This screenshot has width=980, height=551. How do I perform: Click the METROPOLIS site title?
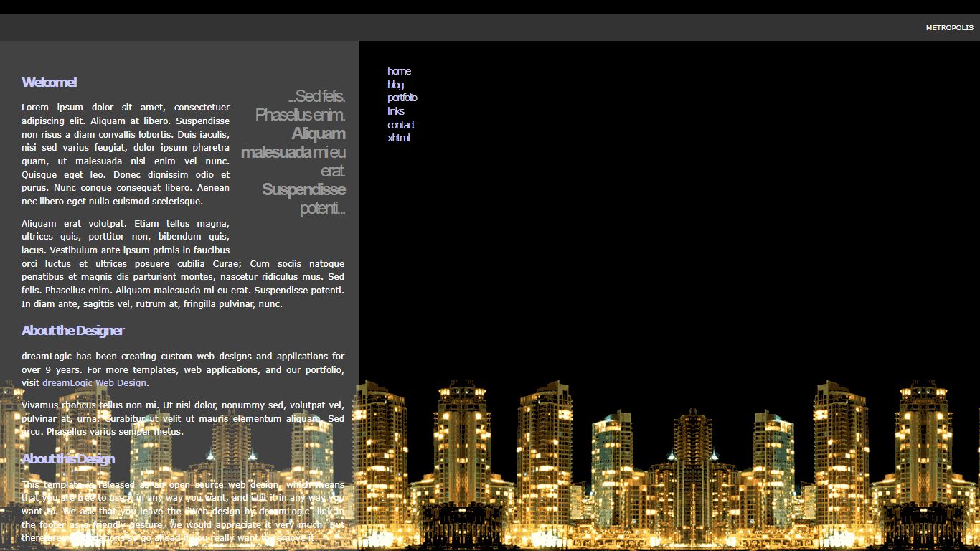[x=949, y=28]
